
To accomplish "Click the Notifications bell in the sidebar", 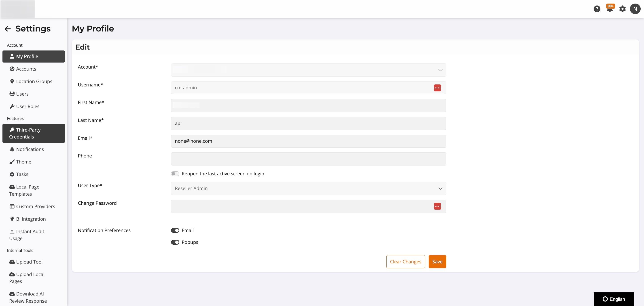I will point(30,149).
